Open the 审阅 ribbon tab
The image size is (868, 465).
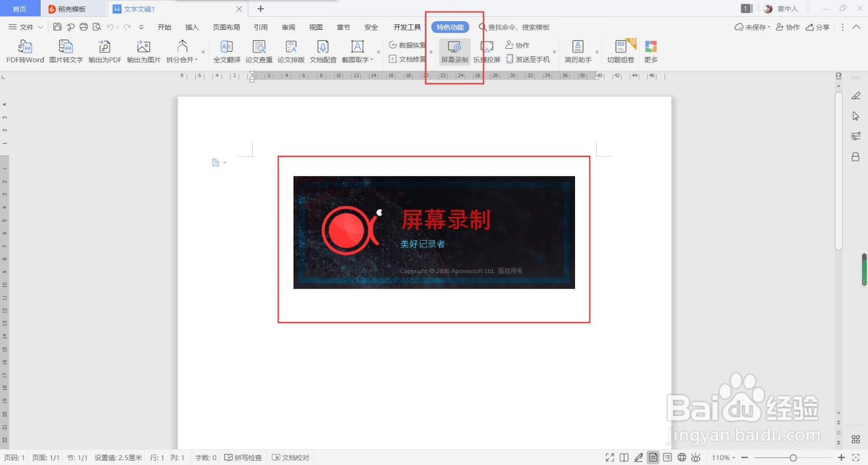289,27
